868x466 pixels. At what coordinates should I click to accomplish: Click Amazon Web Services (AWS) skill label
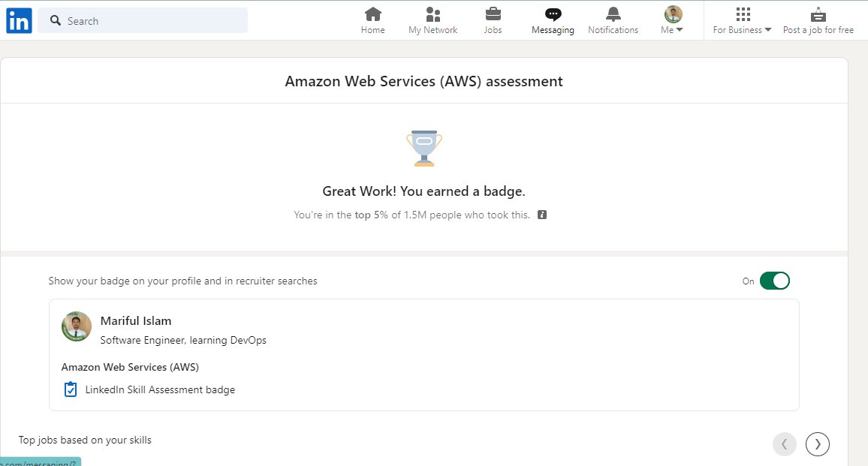130,367
